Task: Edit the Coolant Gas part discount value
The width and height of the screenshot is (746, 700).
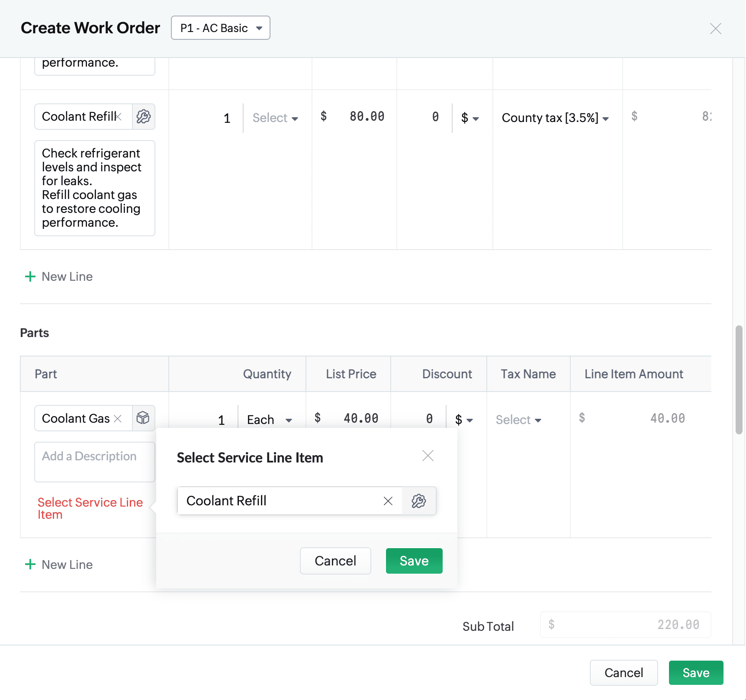Action: [429, 419]
